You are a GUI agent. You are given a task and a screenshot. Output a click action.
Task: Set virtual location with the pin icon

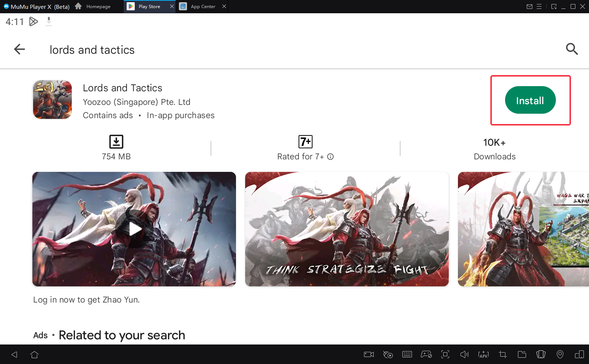(560, 354)
